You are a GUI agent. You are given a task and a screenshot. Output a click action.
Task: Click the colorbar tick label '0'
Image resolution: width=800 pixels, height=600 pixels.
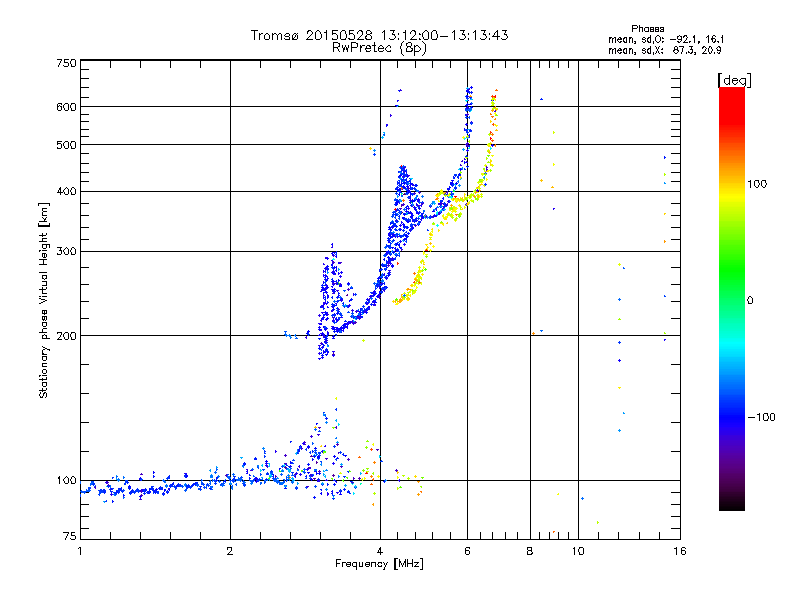coord(750,301)
